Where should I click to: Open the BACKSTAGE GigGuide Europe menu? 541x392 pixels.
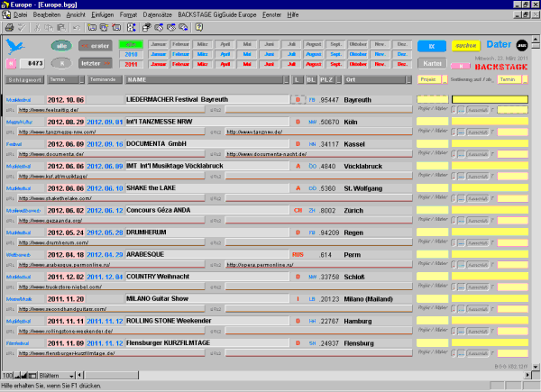(x=217, y=14)
